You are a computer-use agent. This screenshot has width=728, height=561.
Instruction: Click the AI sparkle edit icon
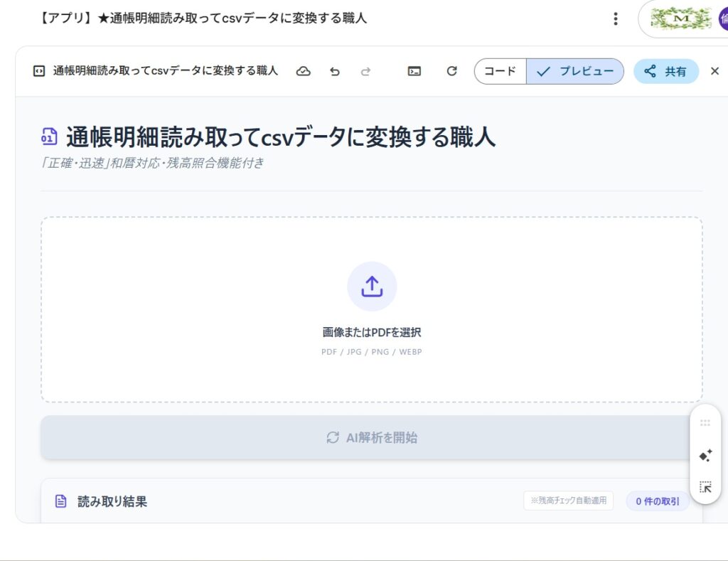tap(705, 456)
